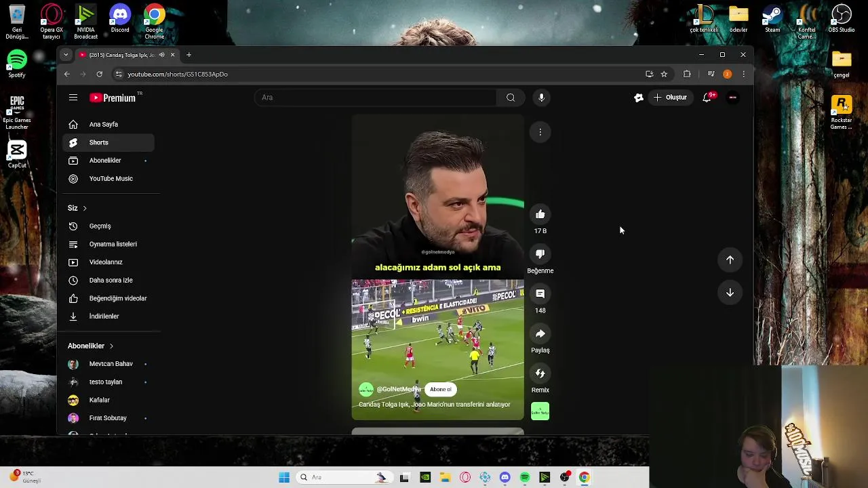Viewport: 868px width, 488px height.
Task: Go back in Chrome browser
Action: click(x=66, y=74)
